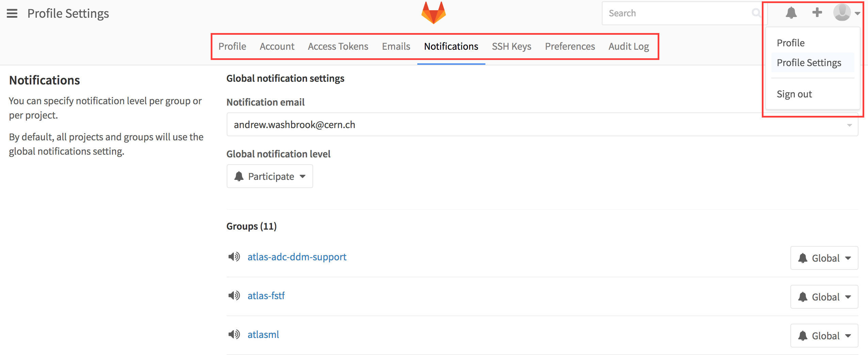Open the hamburger sidebar menu
The width and height of the screenshot is (868, 355).
(12, 13)
